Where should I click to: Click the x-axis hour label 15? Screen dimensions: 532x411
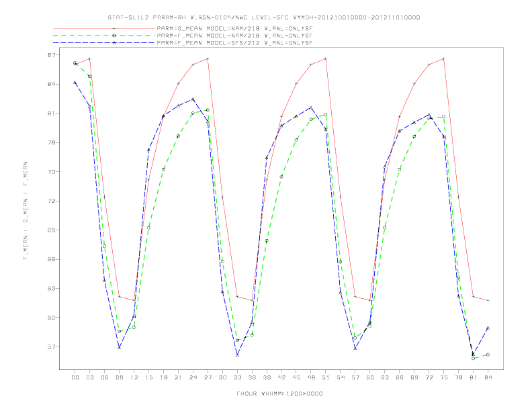(x=149, y=377)
